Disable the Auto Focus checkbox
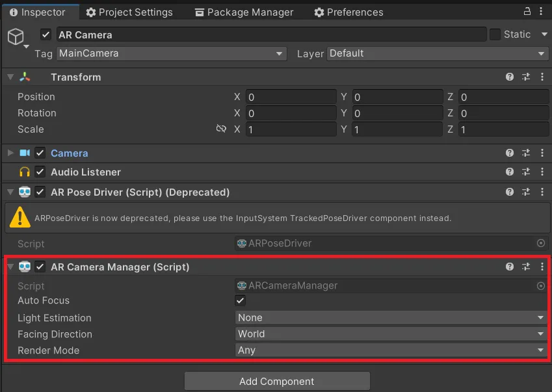The image size is (552, 392). [241, 300]
